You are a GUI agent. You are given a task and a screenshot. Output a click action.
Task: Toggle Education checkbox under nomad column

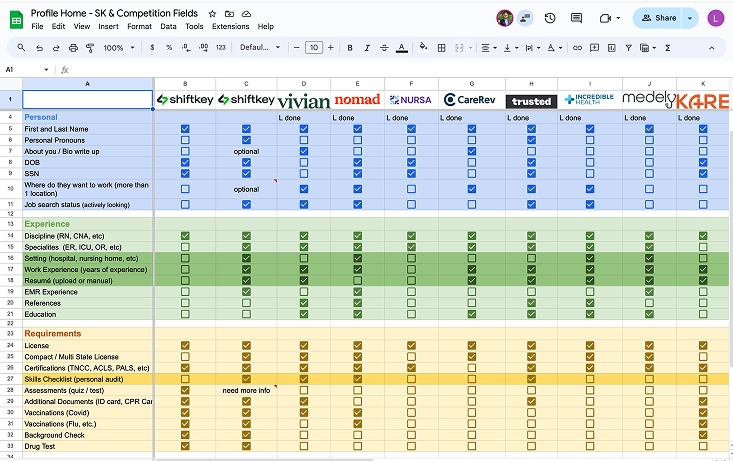(x=358, y=314)
